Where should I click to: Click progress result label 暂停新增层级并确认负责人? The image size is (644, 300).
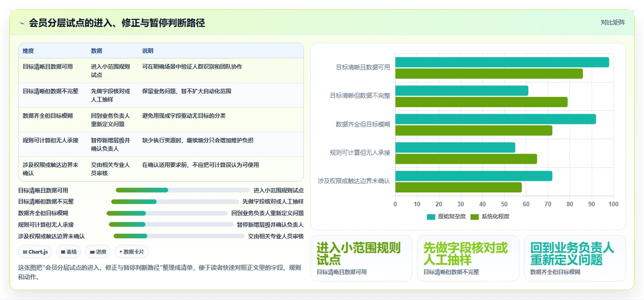coord(270,225)
